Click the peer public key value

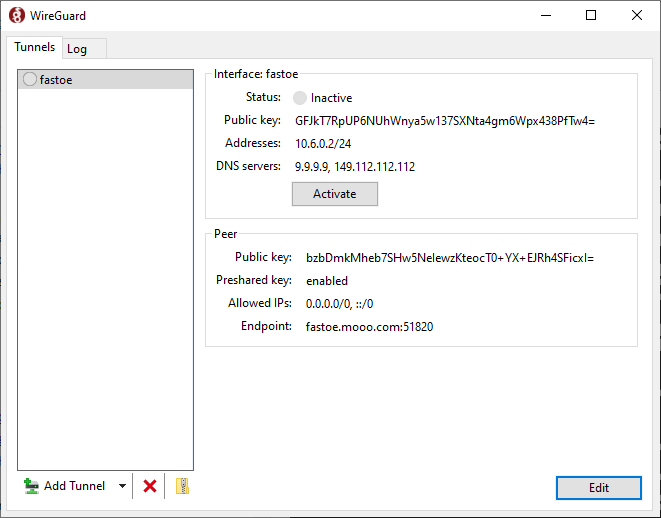(x=450, y=258)
